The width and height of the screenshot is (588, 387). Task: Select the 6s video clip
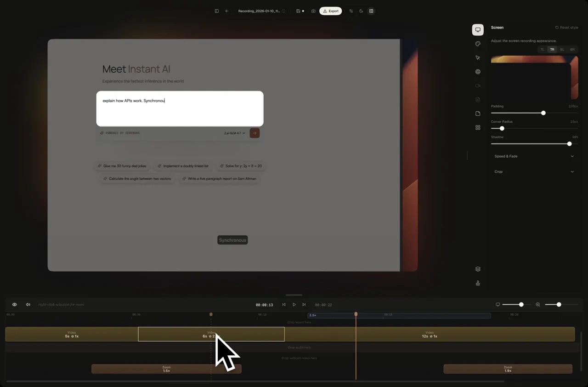tap(211, 334)
